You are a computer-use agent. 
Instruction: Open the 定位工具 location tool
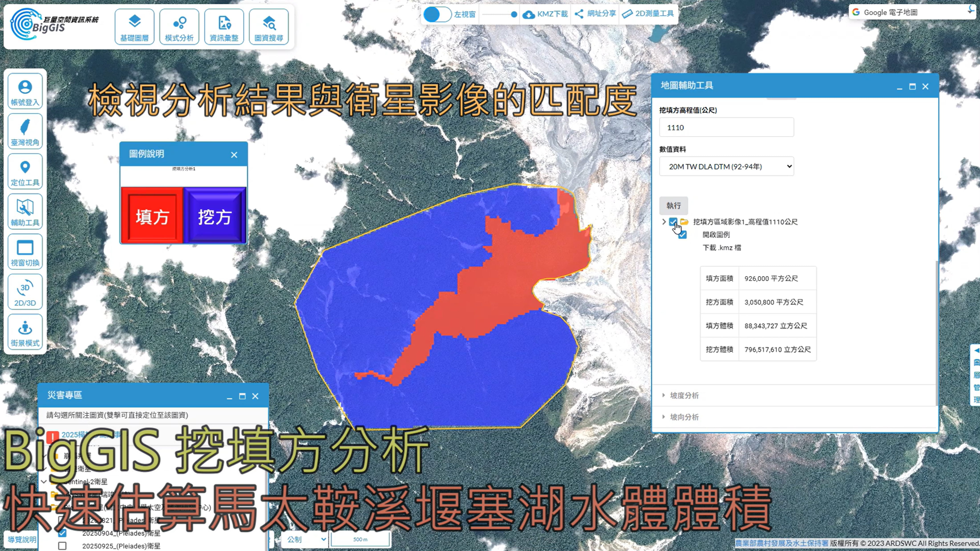pos(25,172)
